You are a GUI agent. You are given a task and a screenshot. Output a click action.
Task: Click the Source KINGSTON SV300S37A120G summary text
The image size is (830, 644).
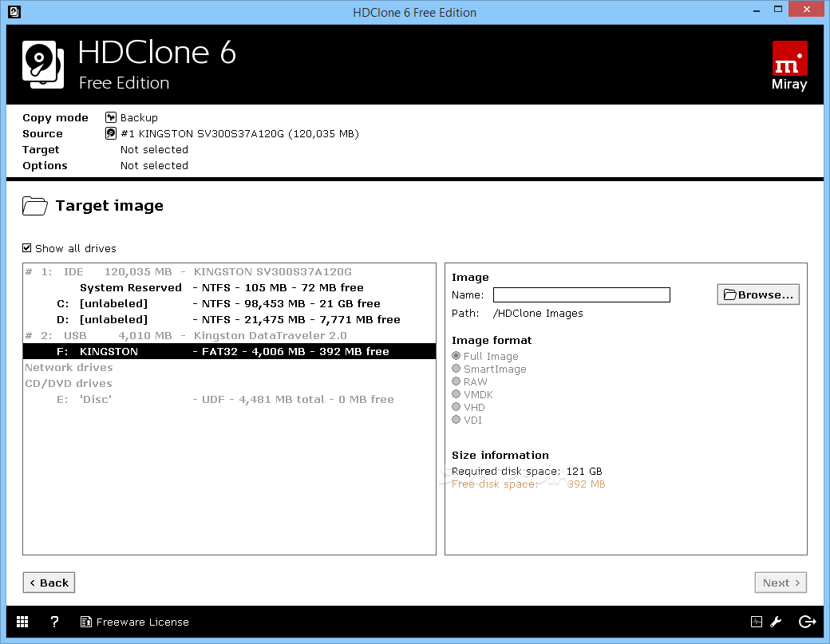[239, 133]
